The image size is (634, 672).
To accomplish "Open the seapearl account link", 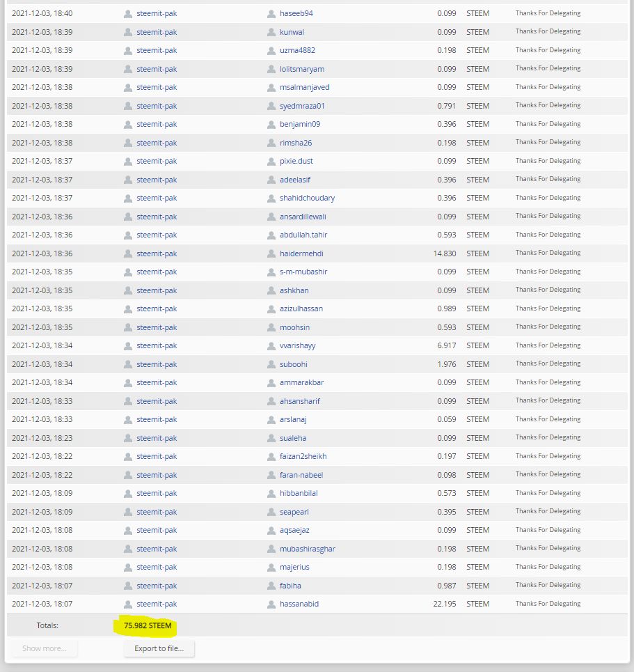I will pos(294,512).
